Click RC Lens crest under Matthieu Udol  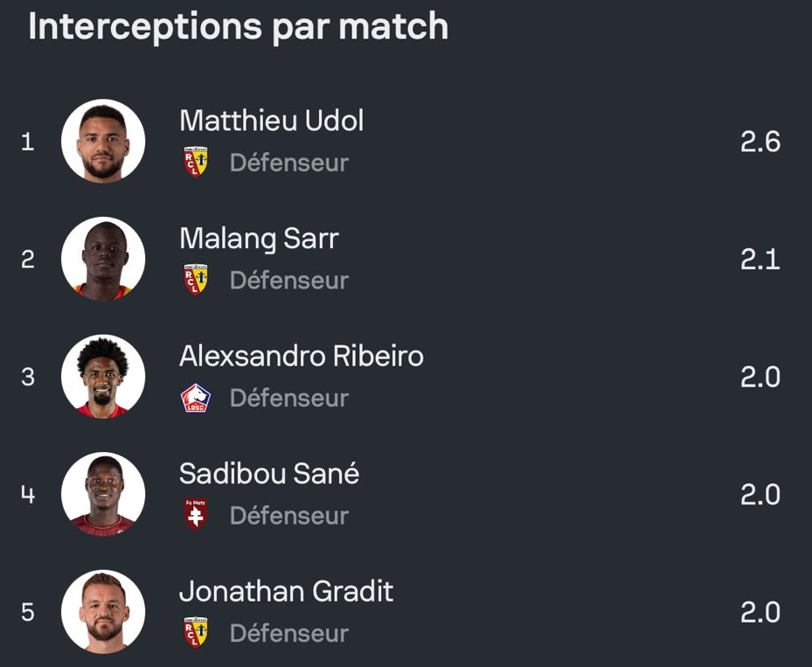(196, 162)
